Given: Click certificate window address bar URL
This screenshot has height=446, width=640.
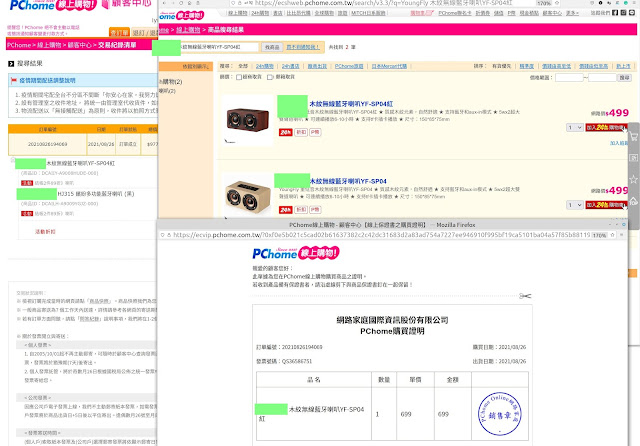Looking at the screenshot, I should click(x=381, y=235).
